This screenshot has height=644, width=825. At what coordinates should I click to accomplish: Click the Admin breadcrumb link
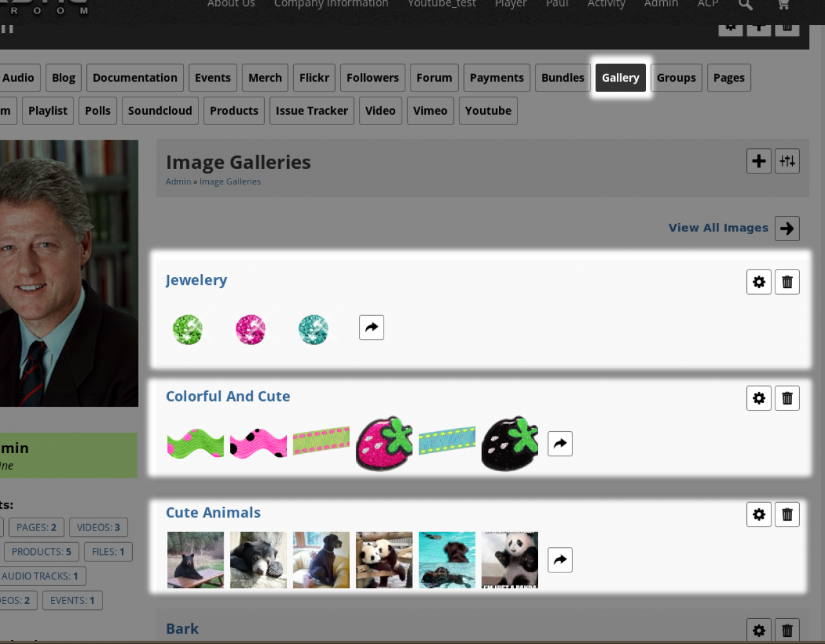click(179, 182)
